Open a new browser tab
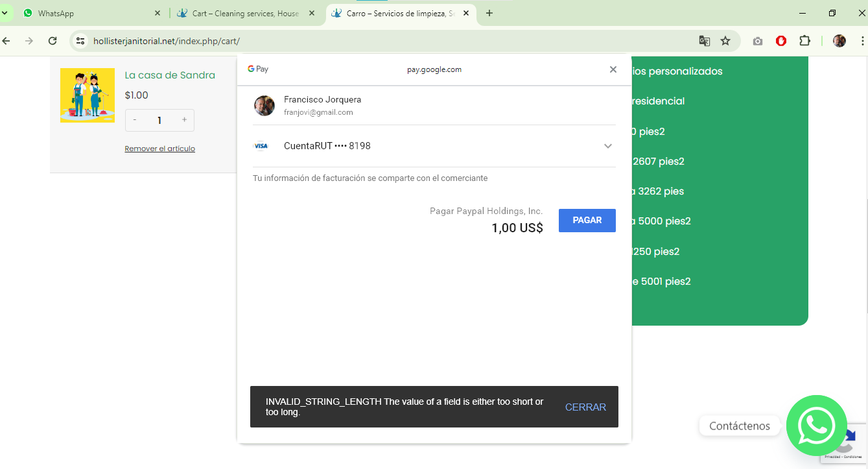This screenshot has width=868, height=469. [x=489, y=13]
